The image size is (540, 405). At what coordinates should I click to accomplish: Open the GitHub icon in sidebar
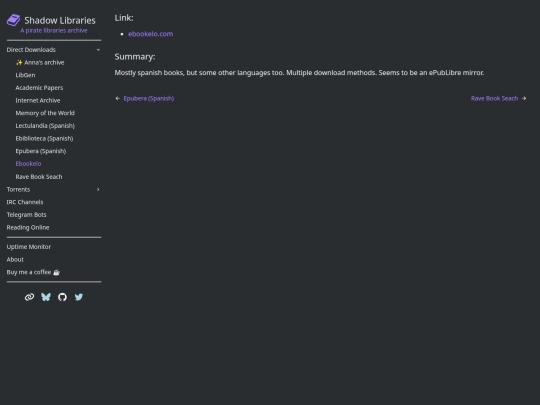click(62, 297)
